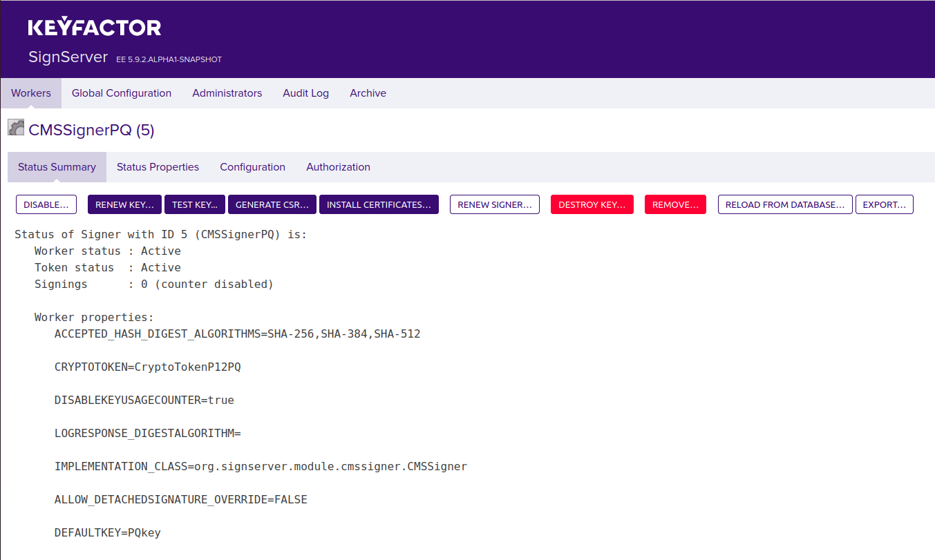935x560 pixels.
Task: Return to the Status Summary tab
Action: (57, 166)
